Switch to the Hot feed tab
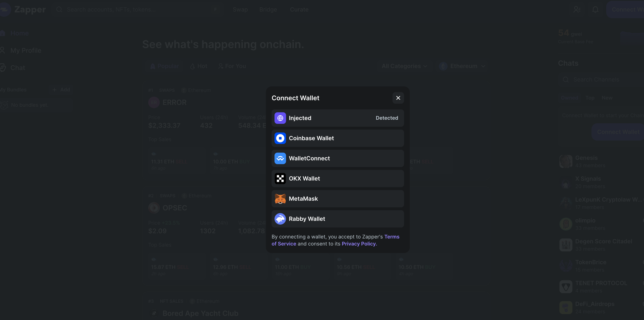Screen dimensions: 644x320 [x=199, y=66]
